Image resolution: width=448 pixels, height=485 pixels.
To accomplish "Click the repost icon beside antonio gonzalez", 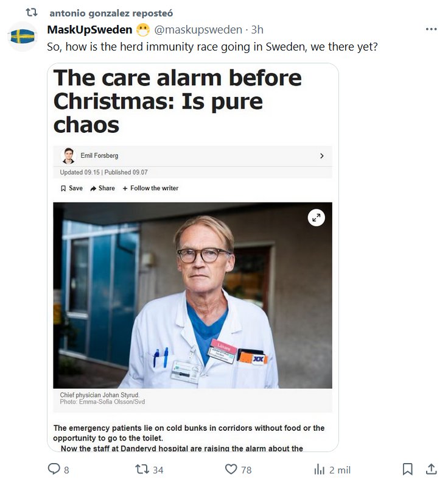I will 32,12.
